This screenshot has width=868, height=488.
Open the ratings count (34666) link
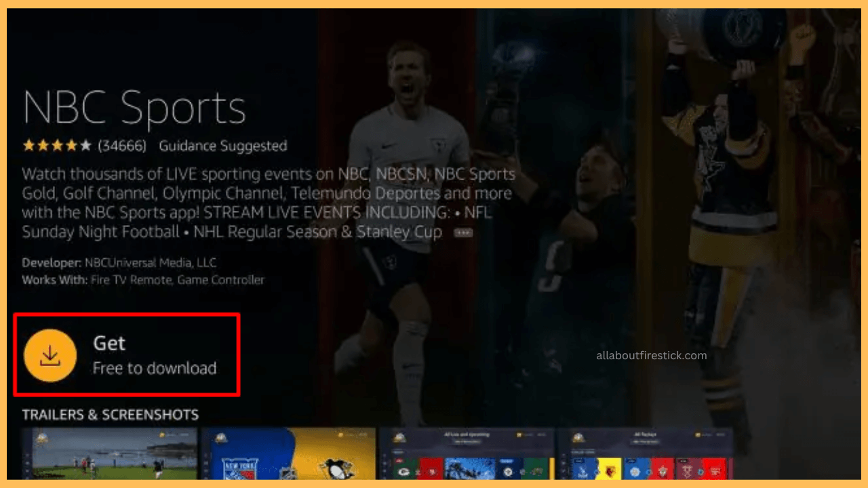pos(121,144)
